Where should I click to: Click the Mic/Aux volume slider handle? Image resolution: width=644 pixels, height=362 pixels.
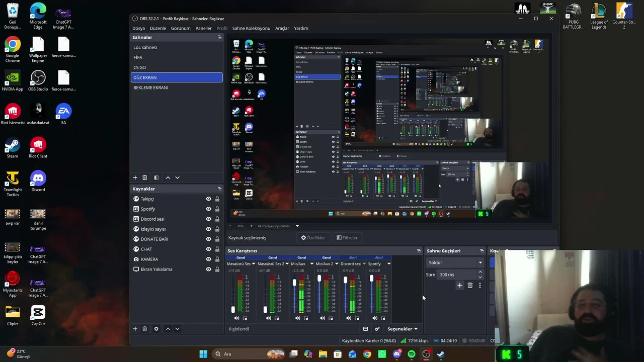tap(294, 283)
